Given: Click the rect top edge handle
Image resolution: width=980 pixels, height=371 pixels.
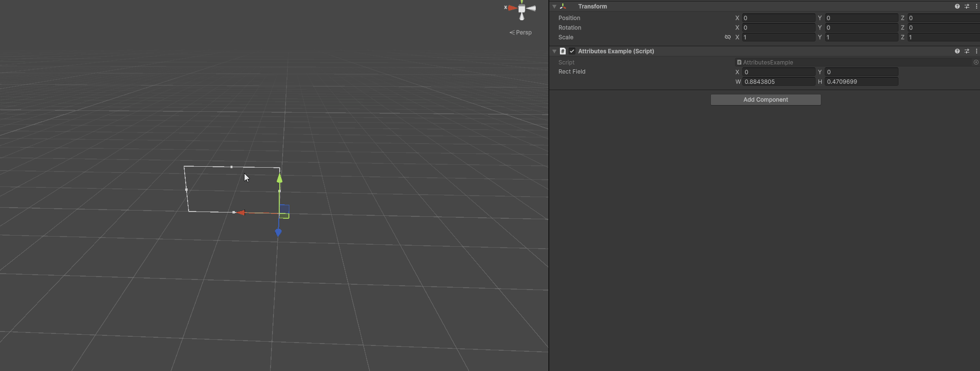Looking at the screenshot, I should (231, 167).
